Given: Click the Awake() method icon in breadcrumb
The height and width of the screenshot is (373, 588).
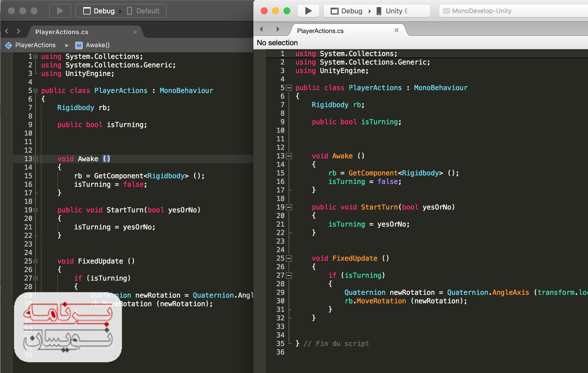Looking at the screenshot, I should (x=79, y=45).
